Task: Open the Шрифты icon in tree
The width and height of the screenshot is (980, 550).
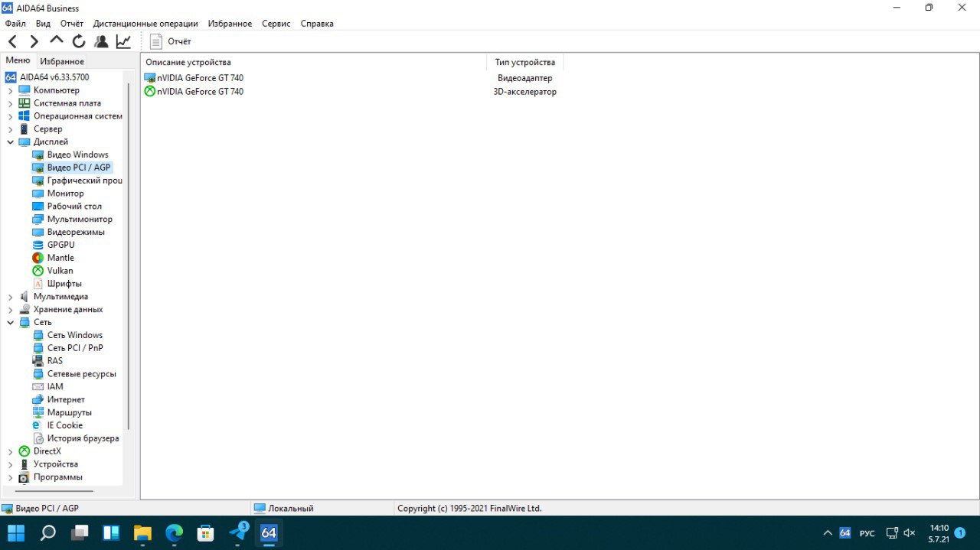Action: point(38,284)
